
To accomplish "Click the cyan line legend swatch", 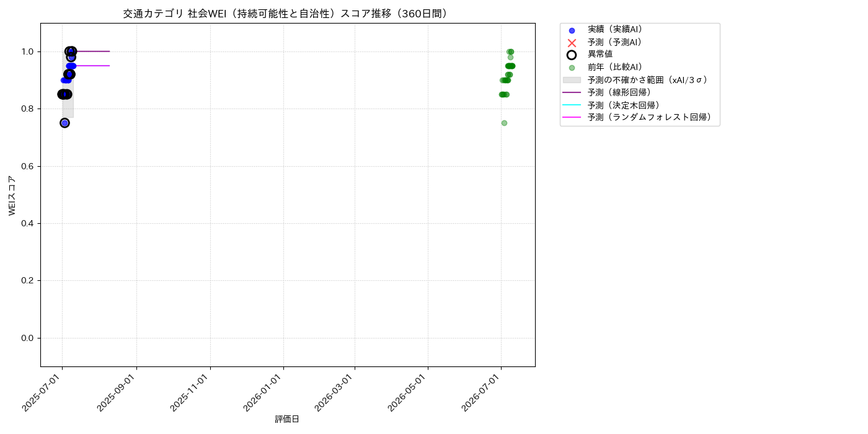I will 572,105.
